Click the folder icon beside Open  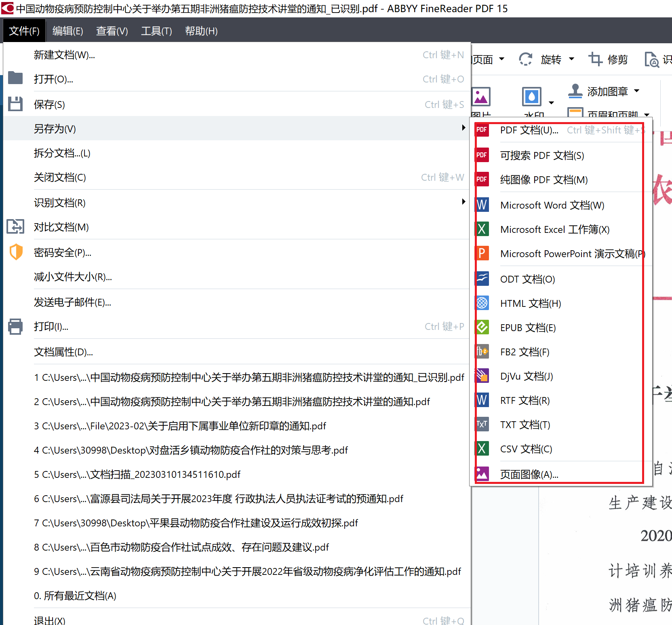[x=15, y=78]
